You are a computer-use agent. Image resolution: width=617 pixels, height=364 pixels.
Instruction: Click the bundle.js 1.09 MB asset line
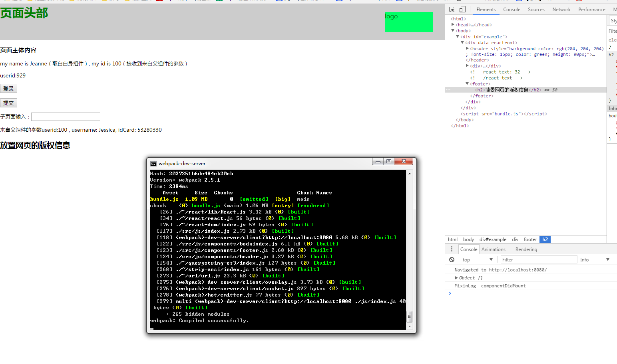pyautogui.click(x=230, y=199)
